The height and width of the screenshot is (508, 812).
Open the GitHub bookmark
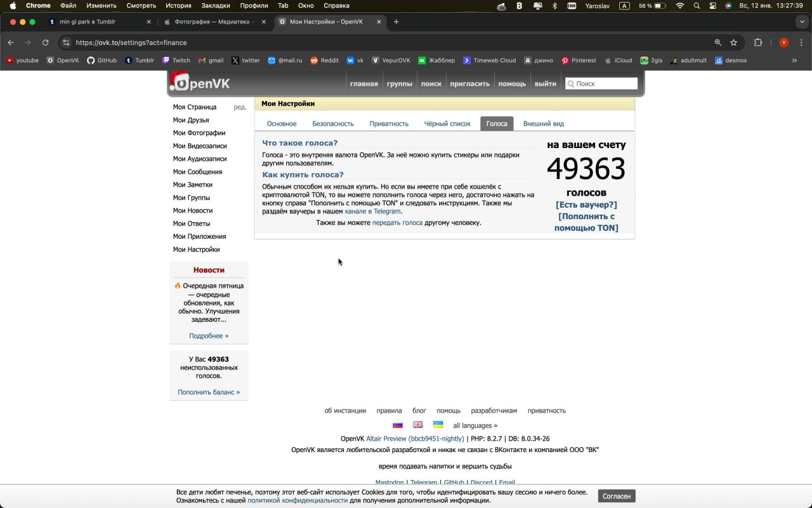pos(101,60)
